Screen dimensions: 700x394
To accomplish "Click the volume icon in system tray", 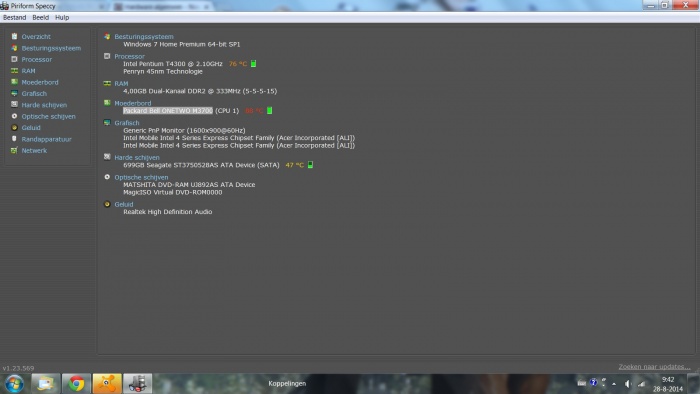I will coord(628,384).
